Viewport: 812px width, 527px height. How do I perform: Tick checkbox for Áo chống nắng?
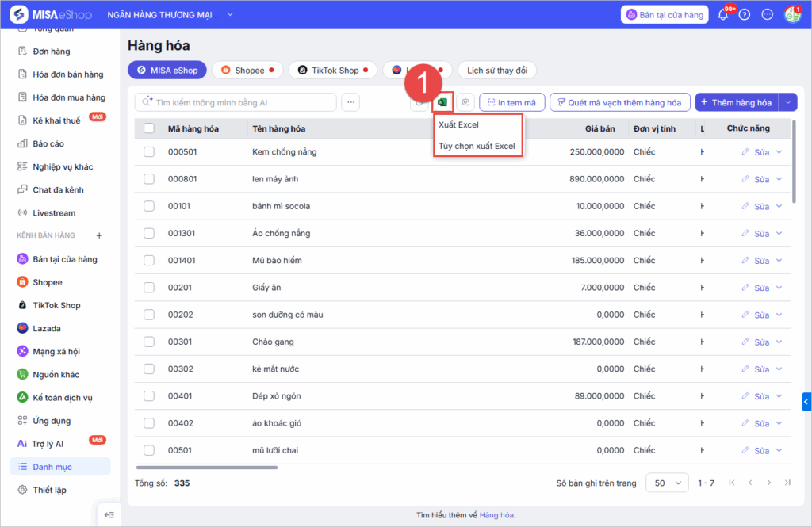[x=149, y=234]
